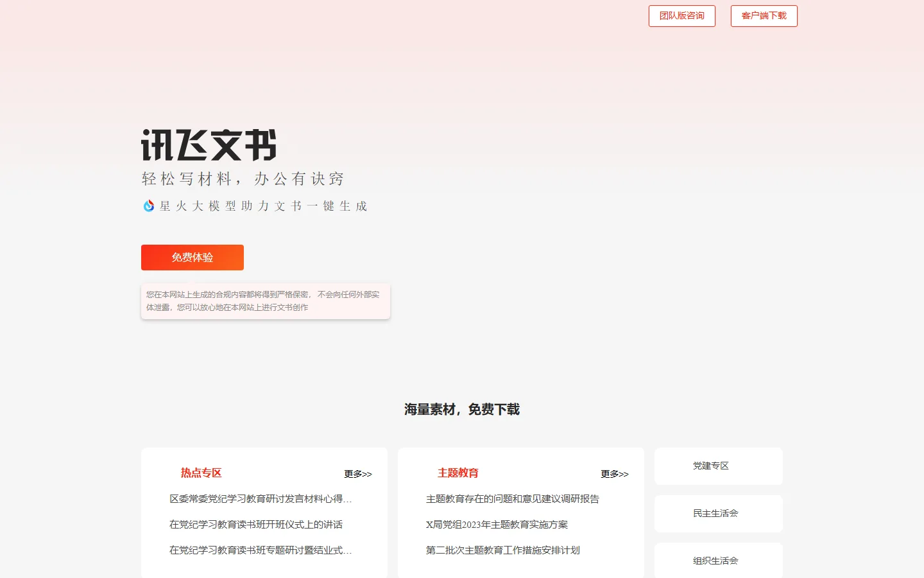The width and height of the screenshot is (924, 578).
Task: Click the slogan 轻松写材料，办公有诀窍
Action: coord(243,179)
